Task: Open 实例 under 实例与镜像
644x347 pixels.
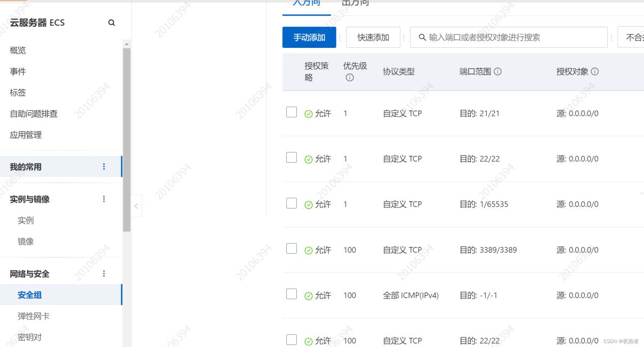Action: pyautogui.click(x=26, y=220)
